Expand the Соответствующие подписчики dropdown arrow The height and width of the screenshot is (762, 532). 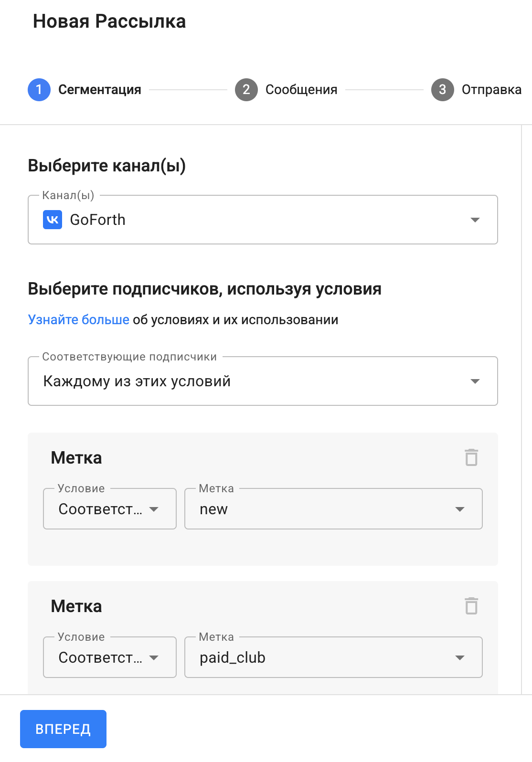pos(475,381)
